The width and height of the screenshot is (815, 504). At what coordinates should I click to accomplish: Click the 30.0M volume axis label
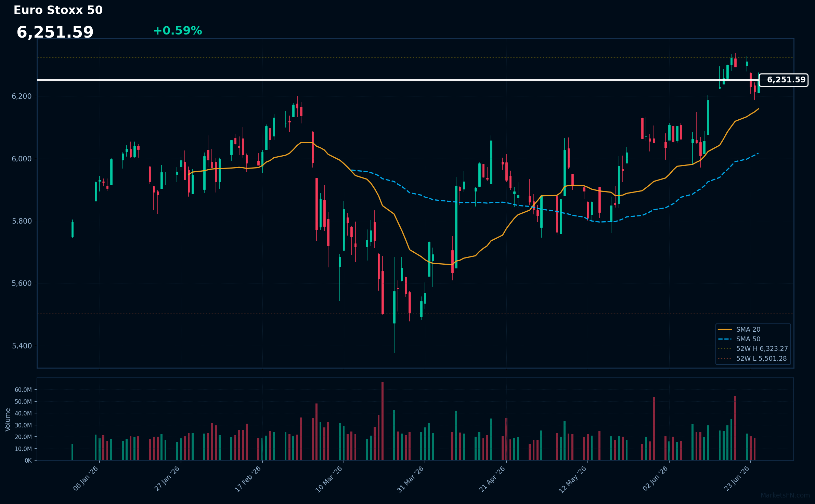click(23, 425)
